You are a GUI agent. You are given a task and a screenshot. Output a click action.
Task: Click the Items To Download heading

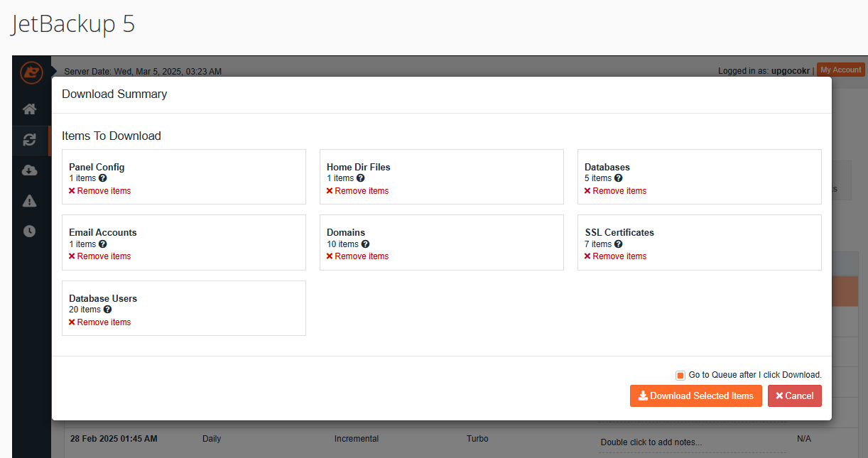[112, 136]
